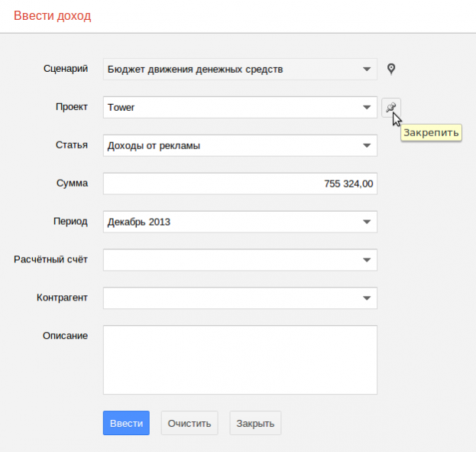Submit with the blue Ввести button

pyautogui.click(x=126, y=423)
